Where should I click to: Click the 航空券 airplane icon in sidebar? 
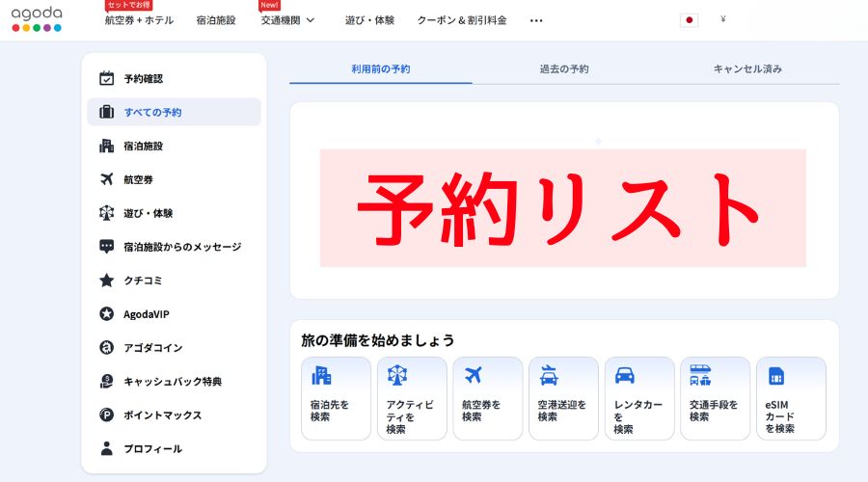click(x=106, y=179)
